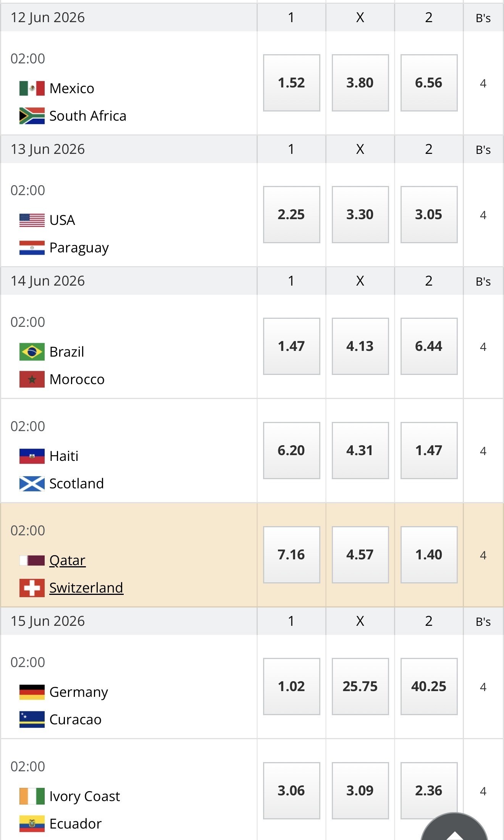Image resolution: width=504 pixels, height=840 pixels.
Task: Click the 14 Jun 2026 date header
Action: click(x=48, y=281)
